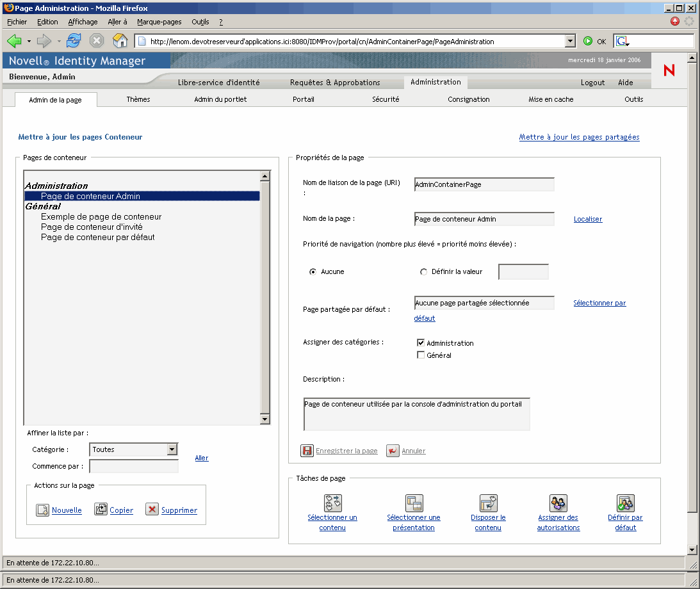Open Requêtes & Approbations tab

click(335, 83)
